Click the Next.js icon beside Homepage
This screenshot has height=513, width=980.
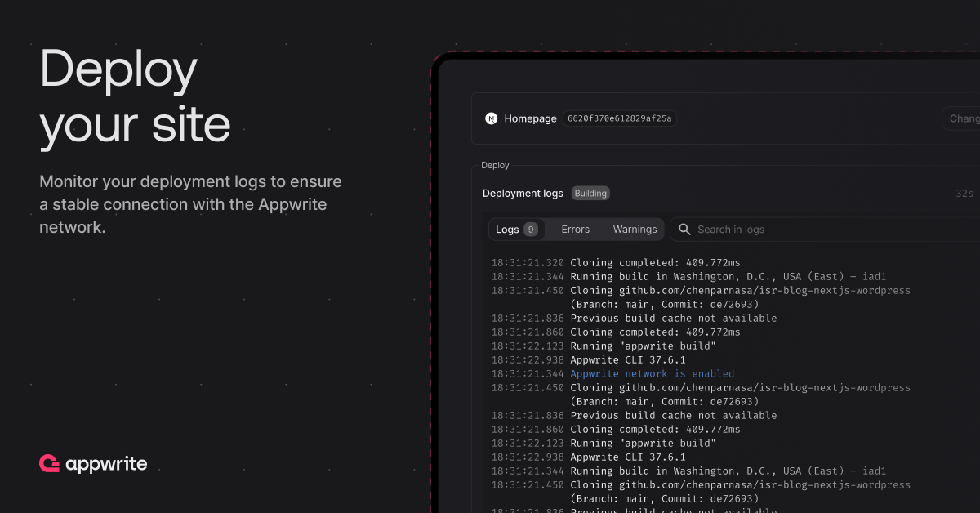pyautogui.click(x=492, y=118)
